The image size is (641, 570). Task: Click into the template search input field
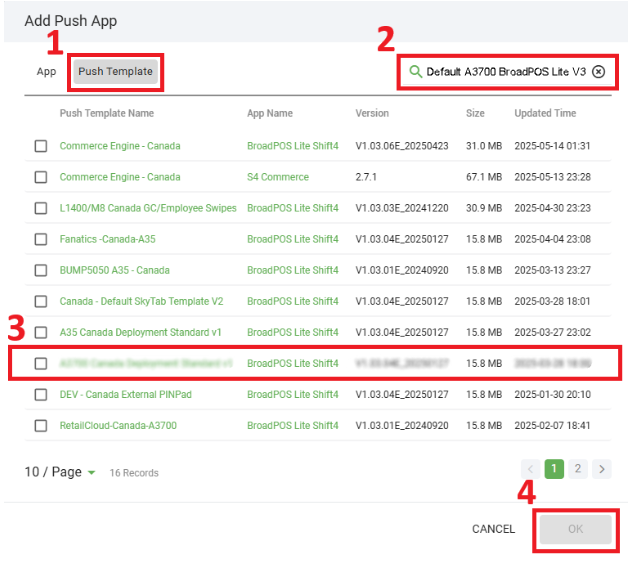pos(505,72)
